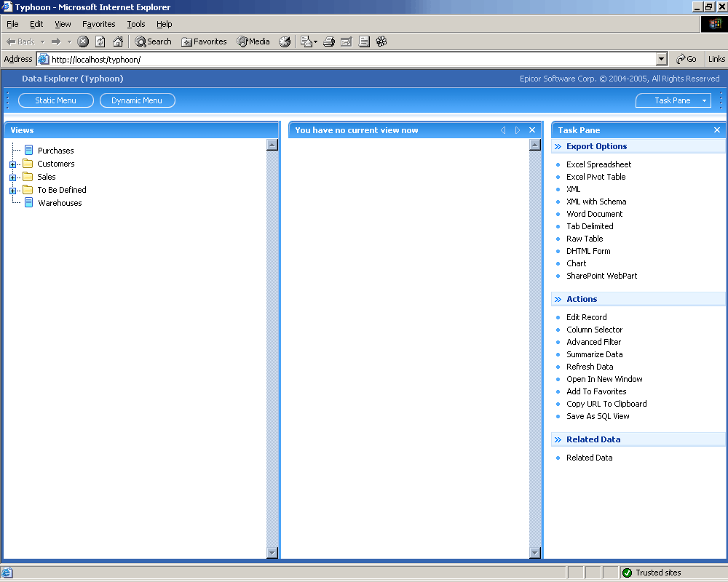Image resolution: width=728 pixels, height=582 pixels.
Task: Open the Mail button dropdown arrow
Action: [x=316, y=41]
